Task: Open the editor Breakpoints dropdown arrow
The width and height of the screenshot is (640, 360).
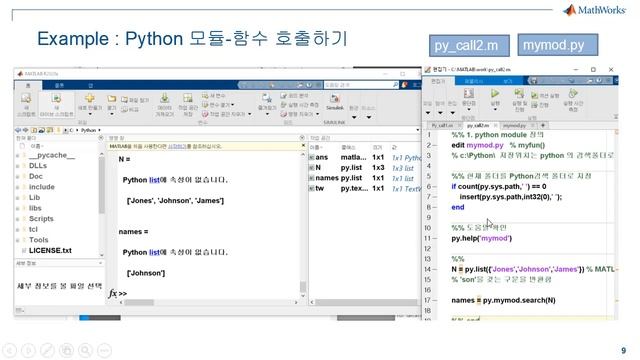Action: pyautogui.click(x=469, y=109)
